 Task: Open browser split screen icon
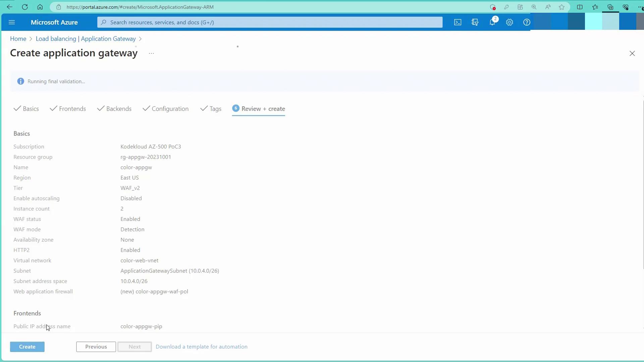click(580, 7)
